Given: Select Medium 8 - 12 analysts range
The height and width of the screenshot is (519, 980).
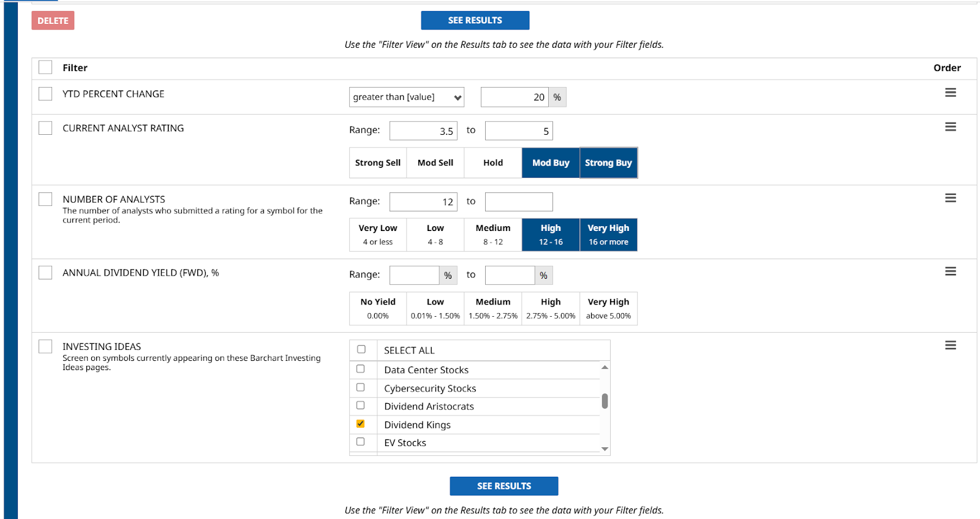Looking at the screenshot, I should pos(492,235).
